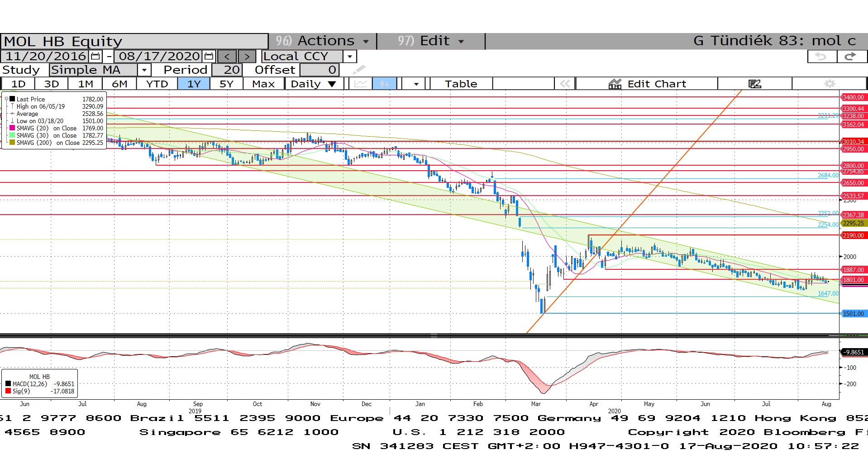This screenshot has width=868, height=464.
Task: Click the 3010.34 red level label
Action: [x=853, y=142]
